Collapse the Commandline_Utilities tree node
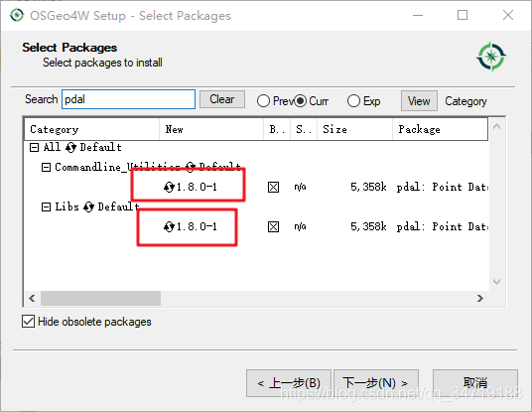 [46, 167]
